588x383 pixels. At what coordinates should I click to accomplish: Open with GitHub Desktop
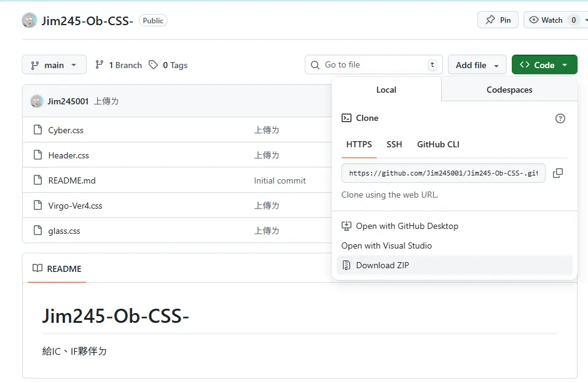tap(407, 226)
